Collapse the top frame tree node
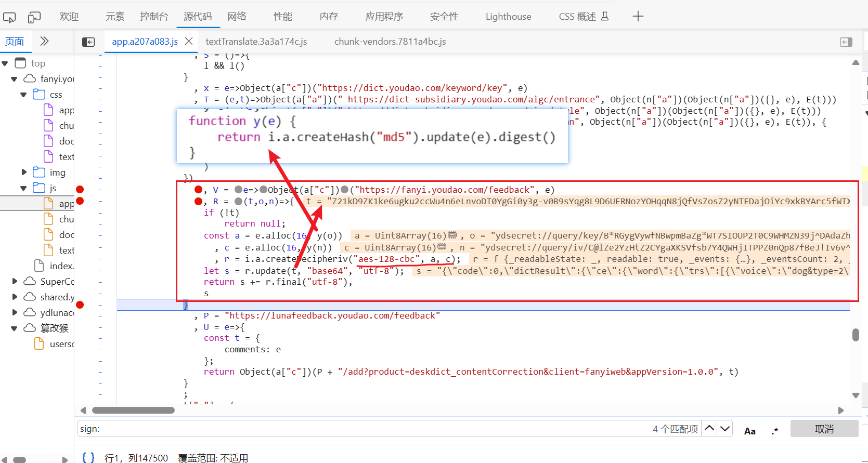Image resolution: width=868 pixels, height=463 pixels. click(x=5, y=63)
